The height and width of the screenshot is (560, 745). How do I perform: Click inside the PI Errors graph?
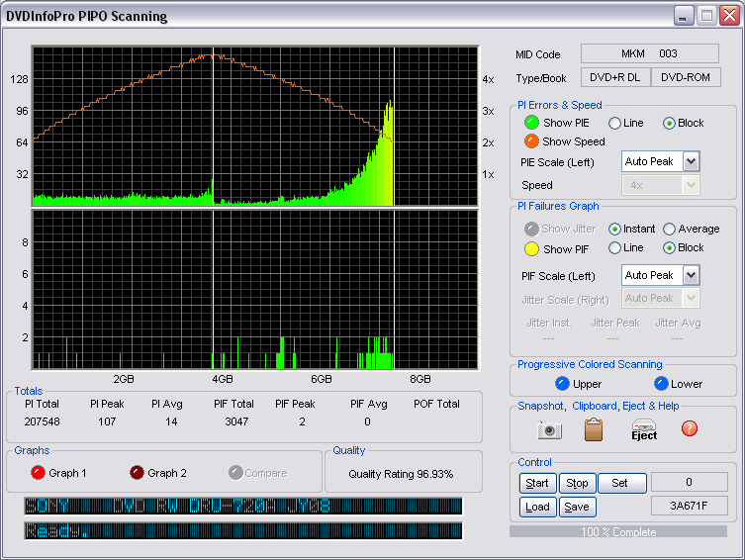click(255, 126)
